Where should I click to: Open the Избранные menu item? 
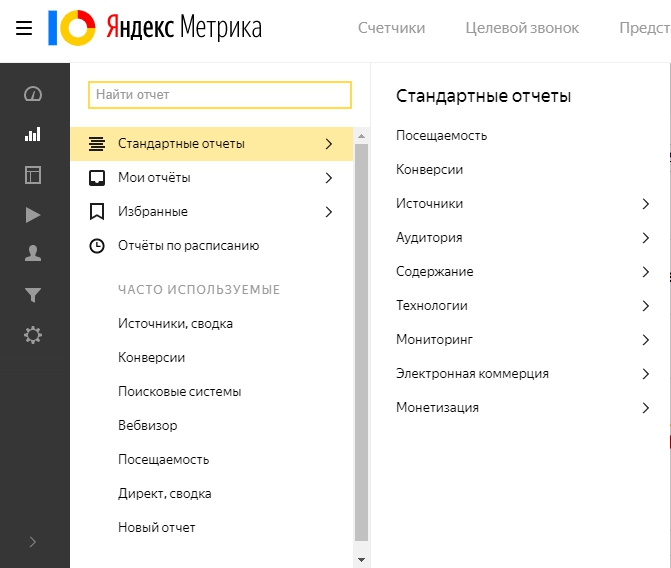point(153,212)
